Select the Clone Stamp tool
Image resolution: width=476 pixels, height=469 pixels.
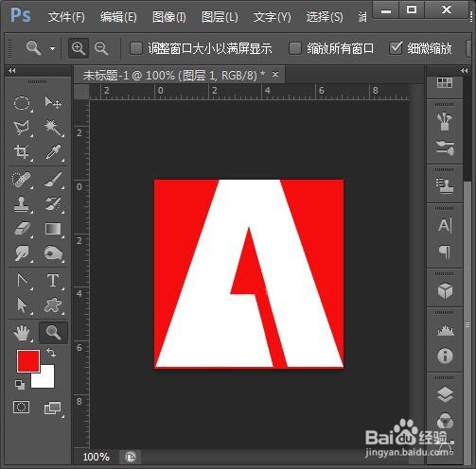22,204
